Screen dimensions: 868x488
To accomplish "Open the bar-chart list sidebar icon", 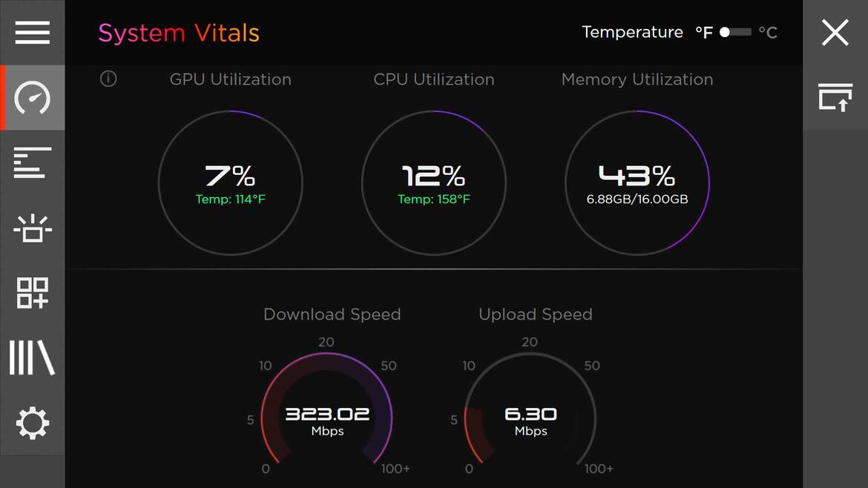I will tap(32, 162).
